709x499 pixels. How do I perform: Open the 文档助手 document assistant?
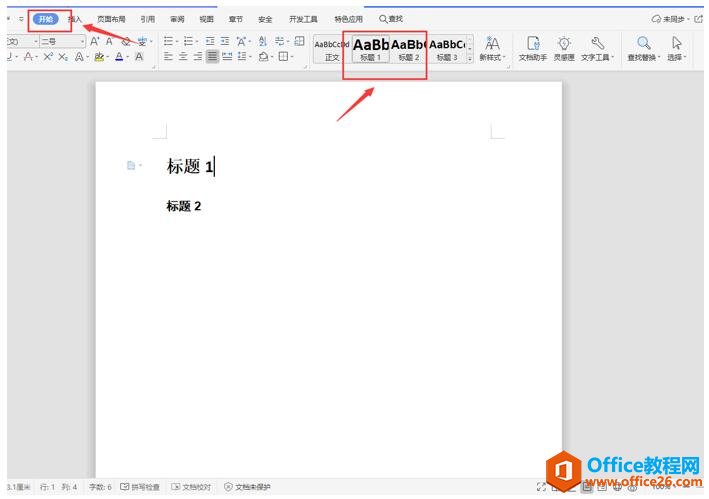[x=534, y=48]
